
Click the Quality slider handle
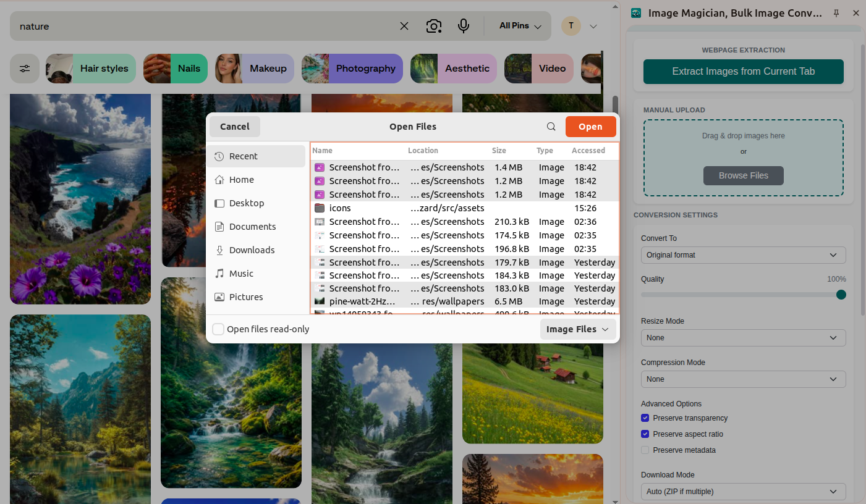(x=841, y=295)
